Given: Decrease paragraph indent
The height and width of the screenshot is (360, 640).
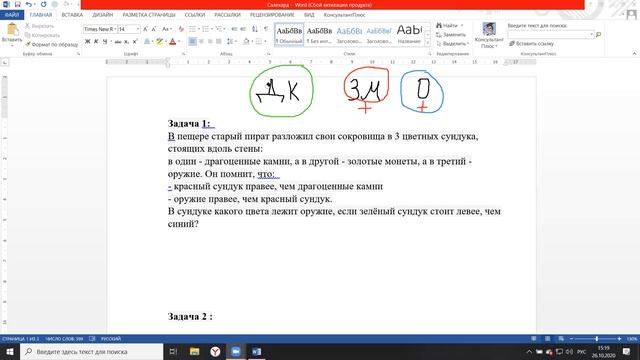Looking at the screenshot, I should click(234, 29).
